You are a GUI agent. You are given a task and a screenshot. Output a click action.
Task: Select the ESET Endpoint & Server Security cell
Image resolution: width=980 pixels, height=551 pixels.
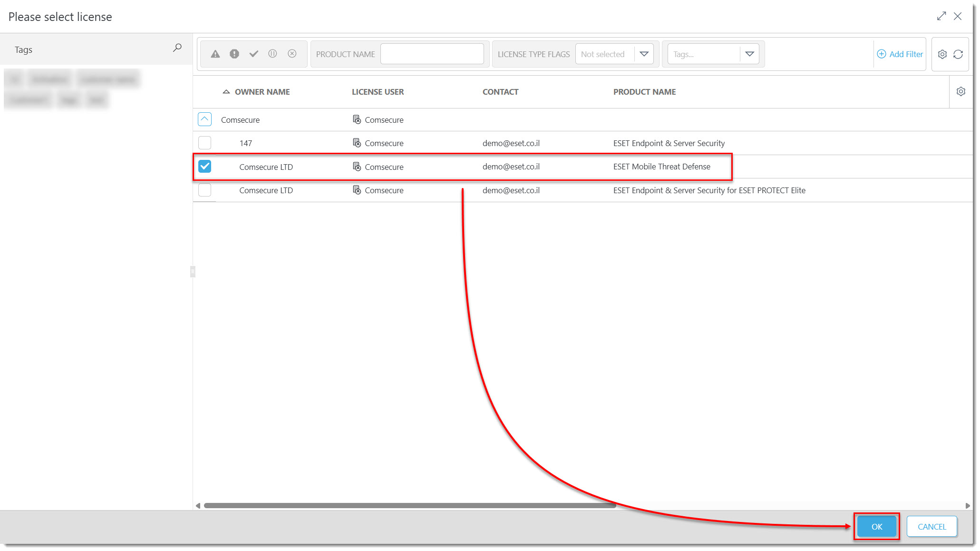click(669, 143)
